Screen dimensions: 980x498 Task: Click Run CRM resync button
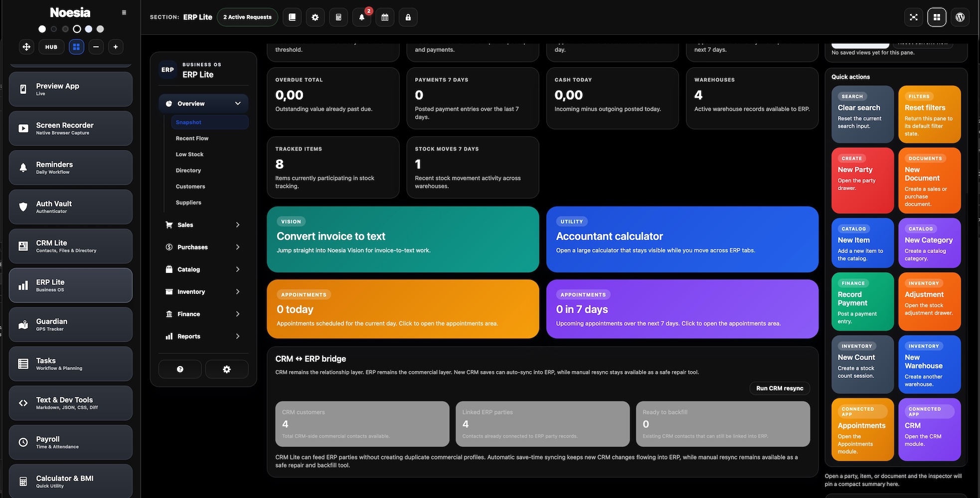coord(780,388)
